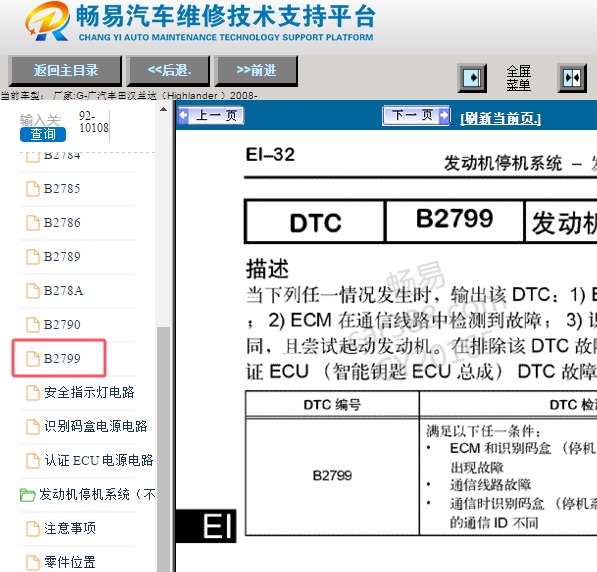The height and width of the screenshot is (572, 597).
Task: Click the blue 查询 search button
Action: [x=43, y=134]
